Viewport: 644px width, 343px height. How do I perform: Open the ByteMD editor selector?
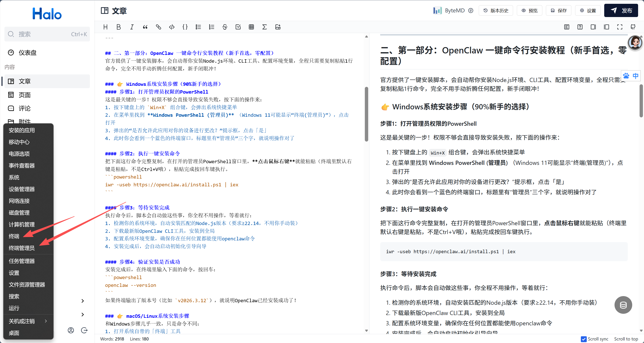[x=453, y=11]
